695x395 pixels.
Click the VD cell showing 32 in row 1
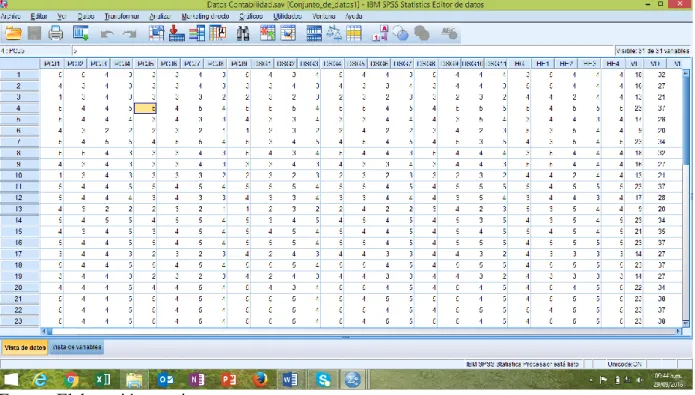pyautogui.click(x=656, y=75)
